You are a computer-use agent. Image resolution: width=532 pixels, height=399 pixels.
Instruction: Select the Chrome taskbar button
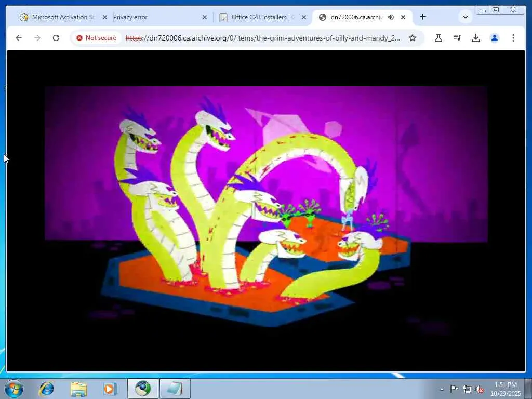click(143, 389)
